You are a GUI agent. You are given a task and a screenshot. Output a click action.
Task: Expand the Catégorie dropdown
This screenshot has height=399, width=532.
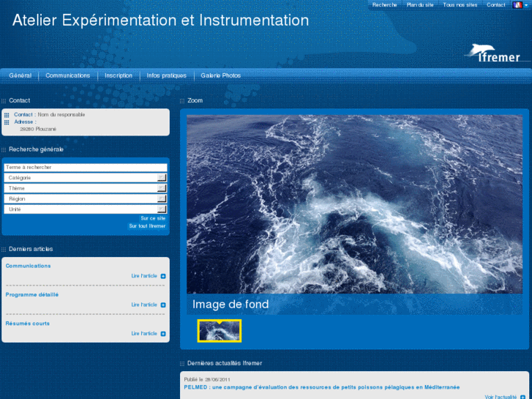click(162, 178)
